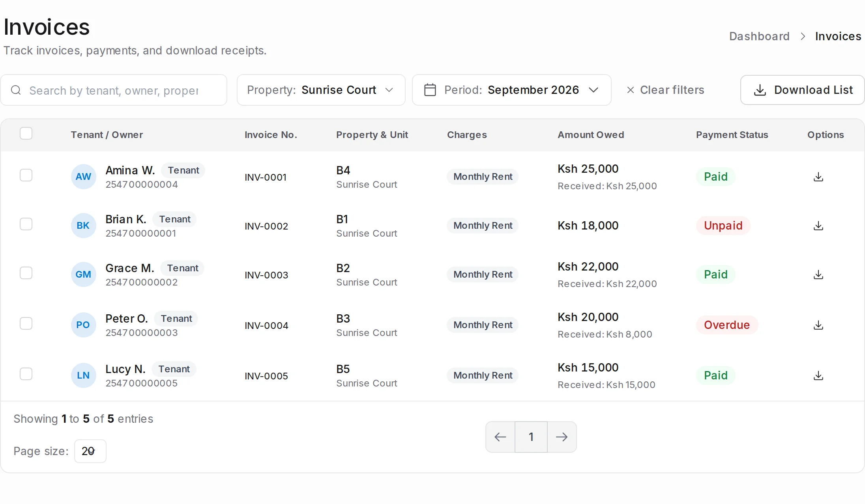Tick the select-all checkbox in table header
The image size is (865, 504).
tap(26, 134)
